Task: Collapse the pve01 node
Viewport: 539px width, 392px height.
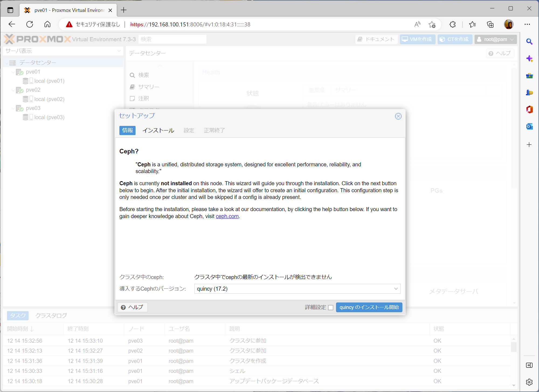Action: tap(13, 72)
